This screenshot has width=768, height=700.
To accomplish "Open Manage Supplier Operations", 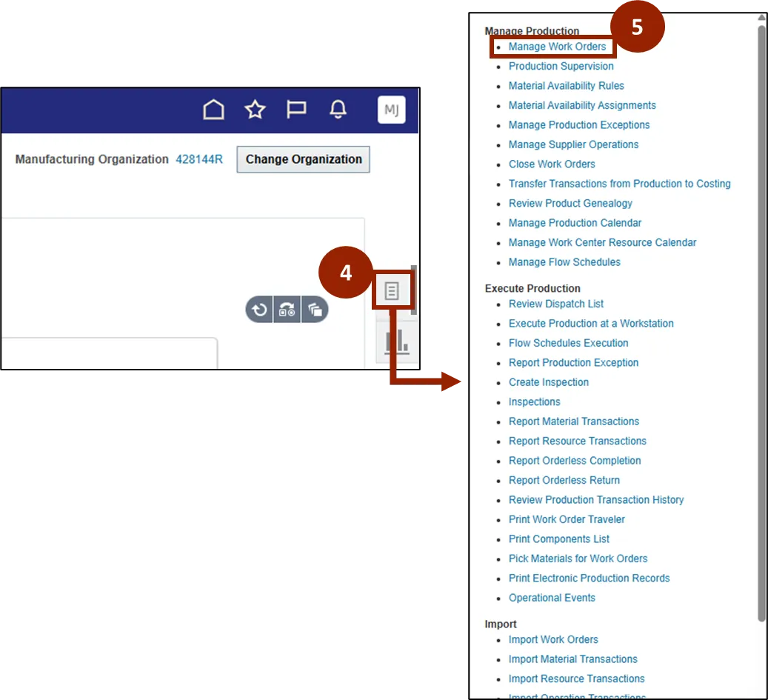I will click(573, 144).
